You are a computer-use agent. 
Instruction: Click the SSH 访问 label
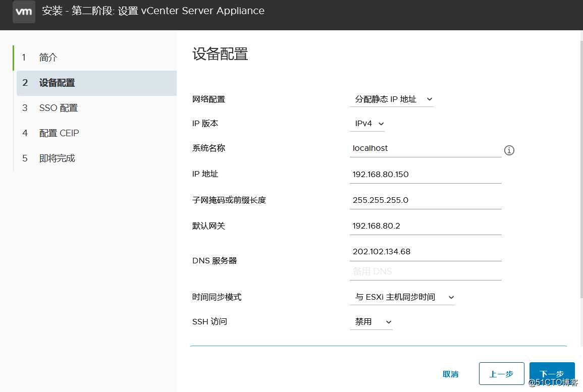coord(209,322)
